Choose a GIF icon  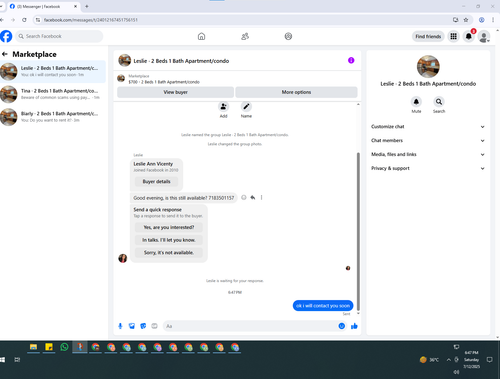tap(154, 326)
